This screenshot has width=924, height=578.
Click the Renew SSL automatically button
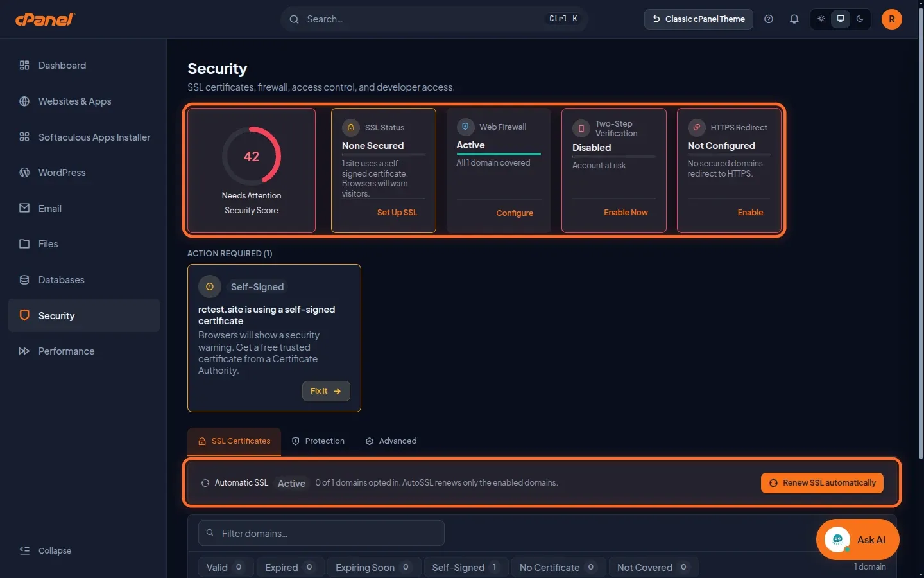823,483
